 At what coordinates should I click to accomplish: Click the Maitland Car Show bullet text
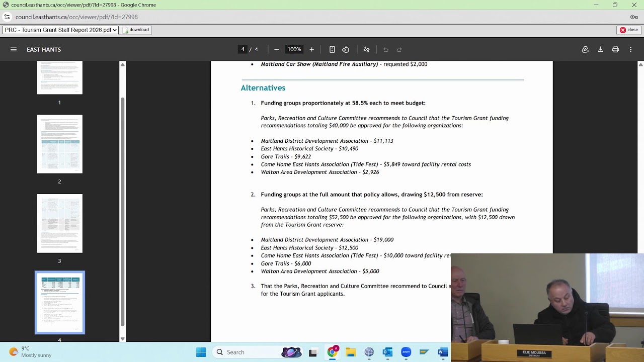(x=344, y=64)
